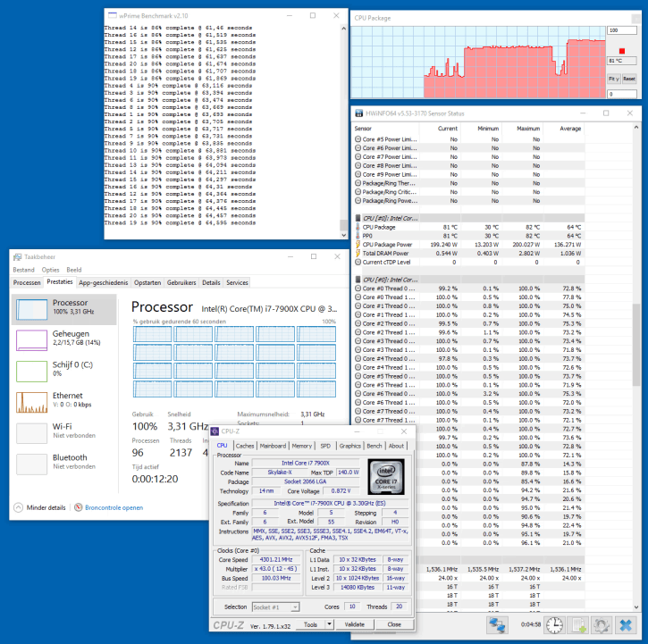Screen dimensions: 648x644
Task: Switch to the Processen tab
Action: [x=27, y=282]
